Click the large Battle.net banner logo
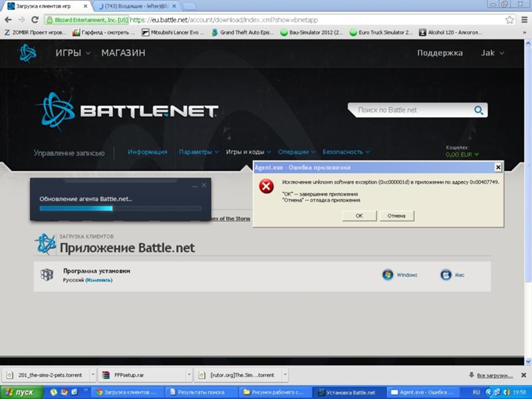Screen dimensions: 532x399 point(128,111)
